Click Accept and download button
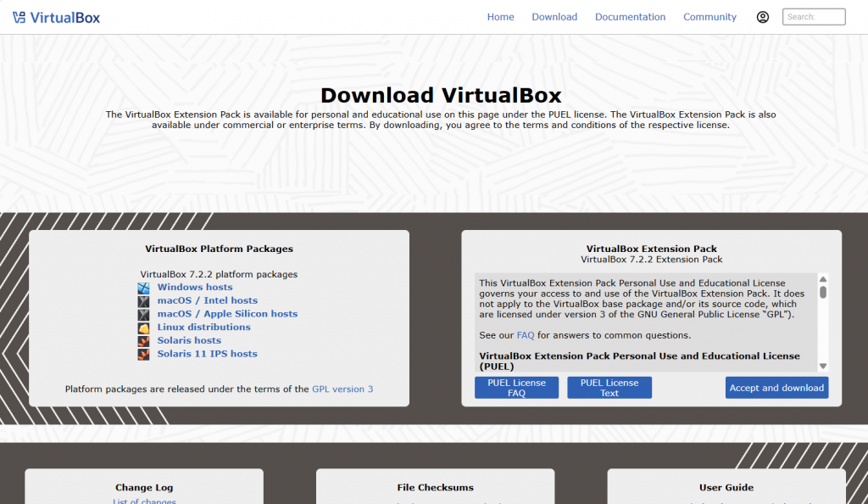 776,388
